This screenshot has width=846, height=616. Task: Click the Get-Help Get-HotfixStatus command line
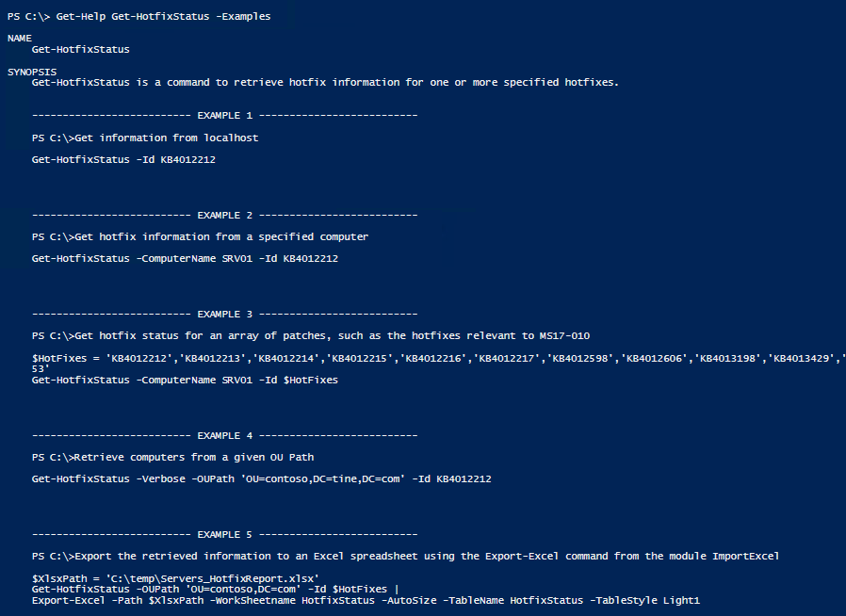pos(139,17)
